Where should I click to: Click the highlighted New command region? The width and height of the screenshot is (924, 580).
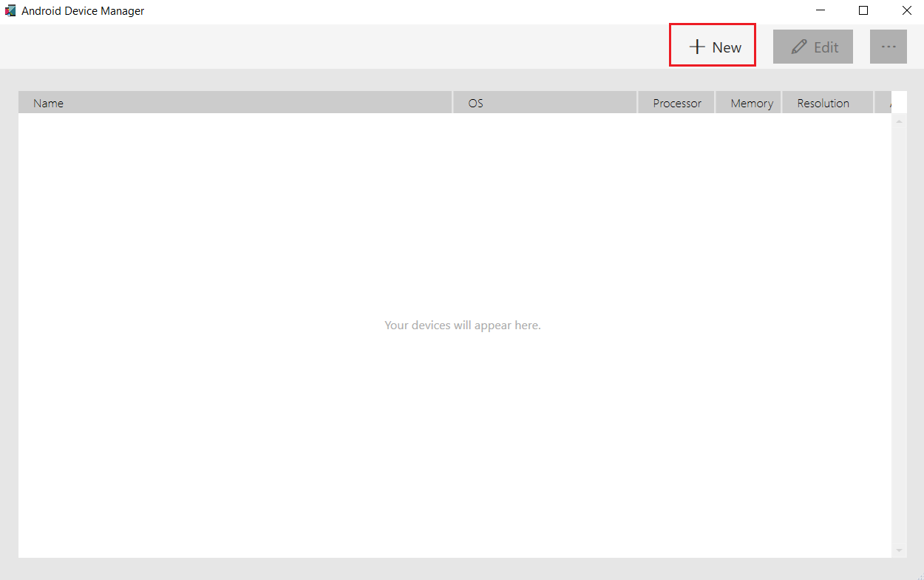pos(712,45)
